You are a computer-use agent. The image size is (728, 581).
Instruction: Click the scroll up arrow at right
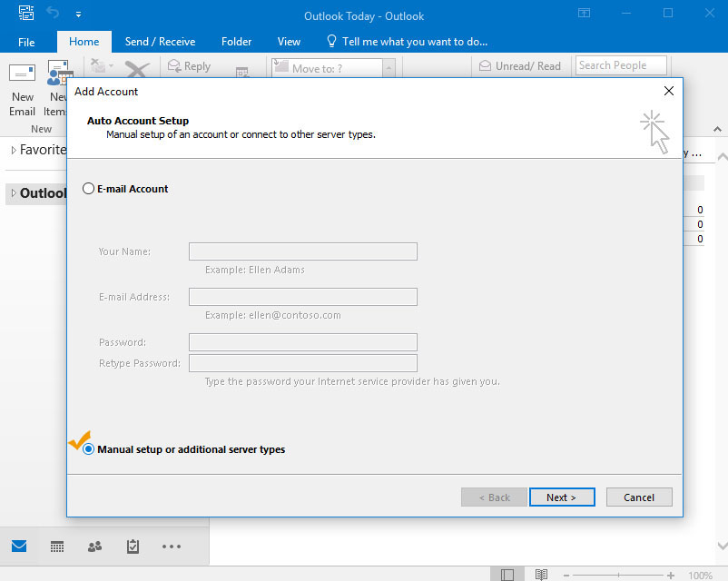(x=722, y=158)
